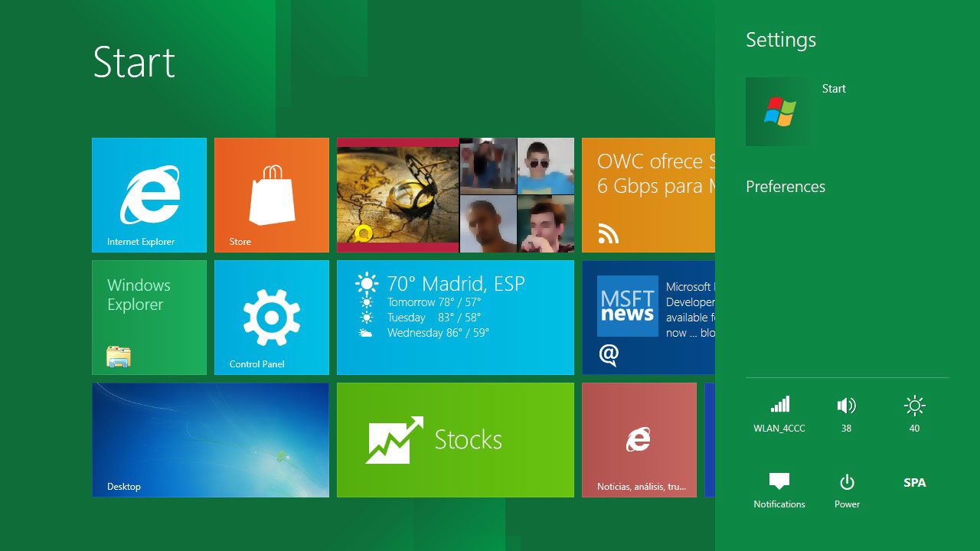Screen dimensions: 980x551
Task: Open the screen brightness control
Action: point(914,406)
